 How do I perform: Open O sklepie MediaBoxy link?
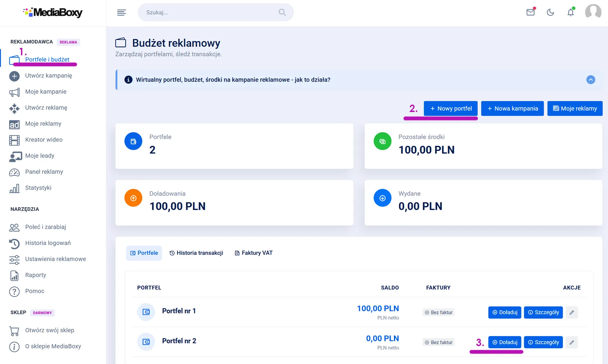53,346
